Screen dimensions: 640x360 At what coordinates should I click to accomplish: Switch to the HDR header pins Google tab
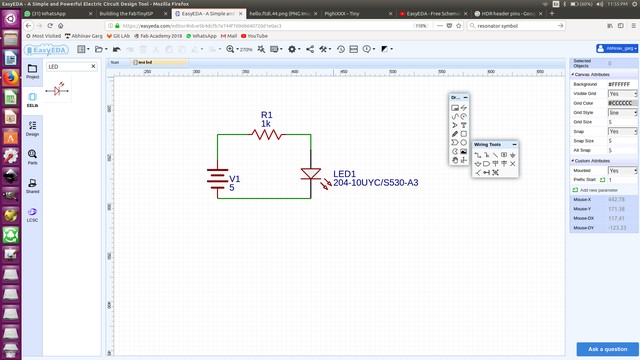(509, 13)
